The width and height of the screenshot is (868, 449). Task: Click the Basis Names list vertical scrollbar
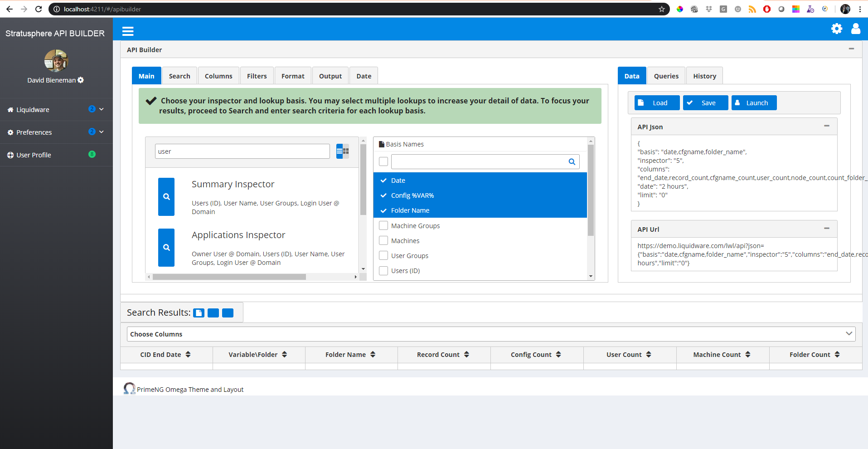[591, 190]
